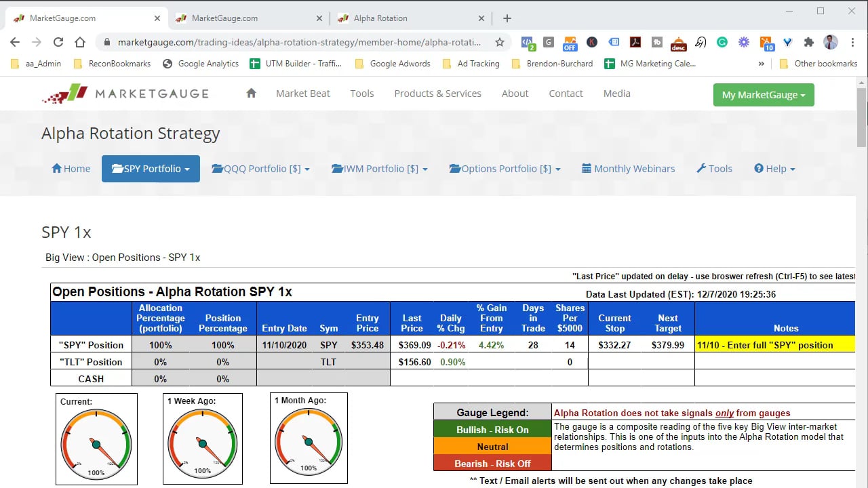Switch to the second MarketGauge.com tab
This screenshot has width=868, height=488.
tap(248, 18)
